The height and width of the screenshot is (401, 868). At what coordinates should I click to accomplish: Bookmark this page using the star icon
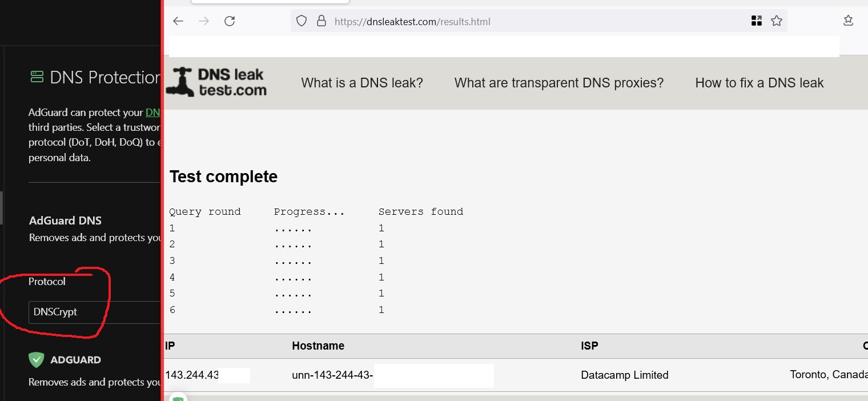tap(776, 21)
